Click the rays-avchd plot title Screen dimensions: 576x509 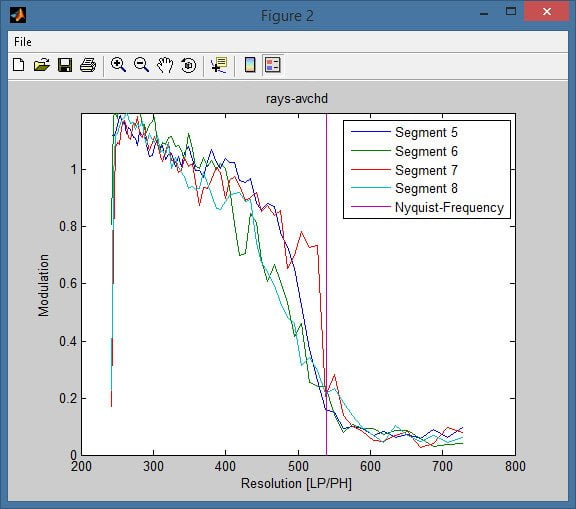pos(297,99)
